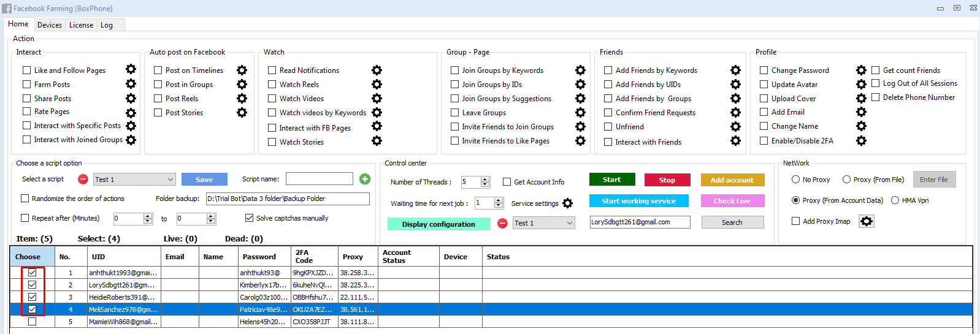Click red remove icon beside Display configuration

(502, 223)
